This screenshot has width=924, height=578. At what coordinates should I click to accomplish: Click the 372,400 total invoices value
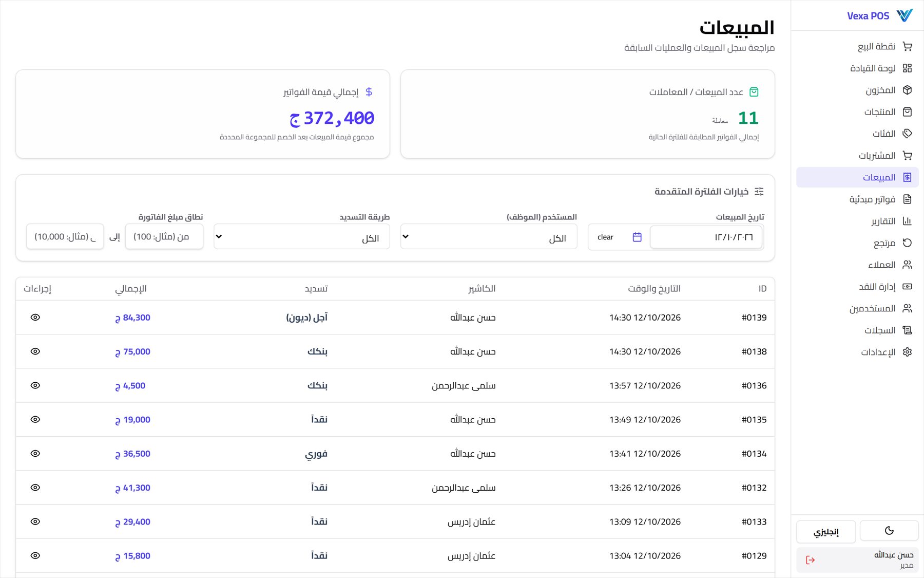click(332, 118)
